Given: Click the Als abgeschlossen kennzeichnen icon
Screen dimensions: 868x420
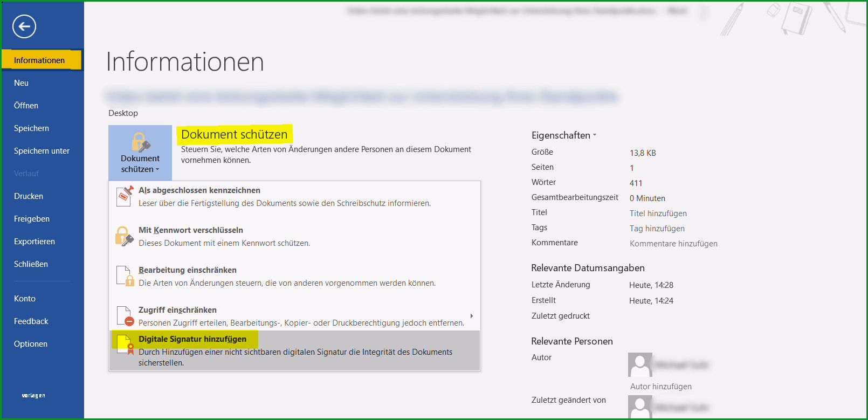Looking at the screenshot, I should point(125,196).
